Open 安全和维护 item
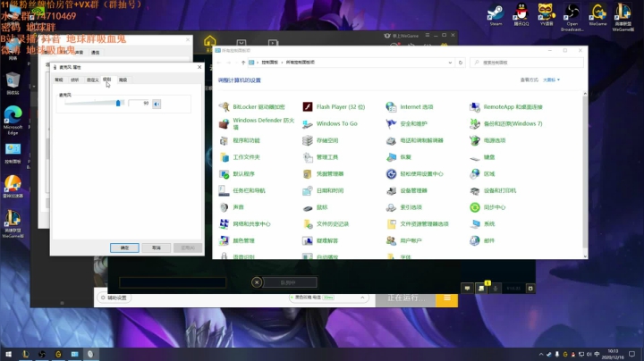644x361 pixels. point(407,123)
